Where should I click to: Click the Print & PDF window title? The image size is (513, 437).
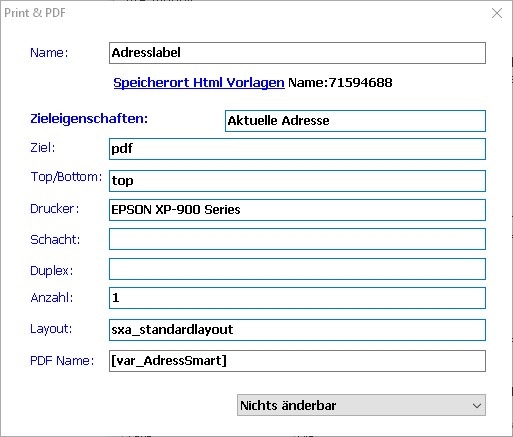click(35, 13)
